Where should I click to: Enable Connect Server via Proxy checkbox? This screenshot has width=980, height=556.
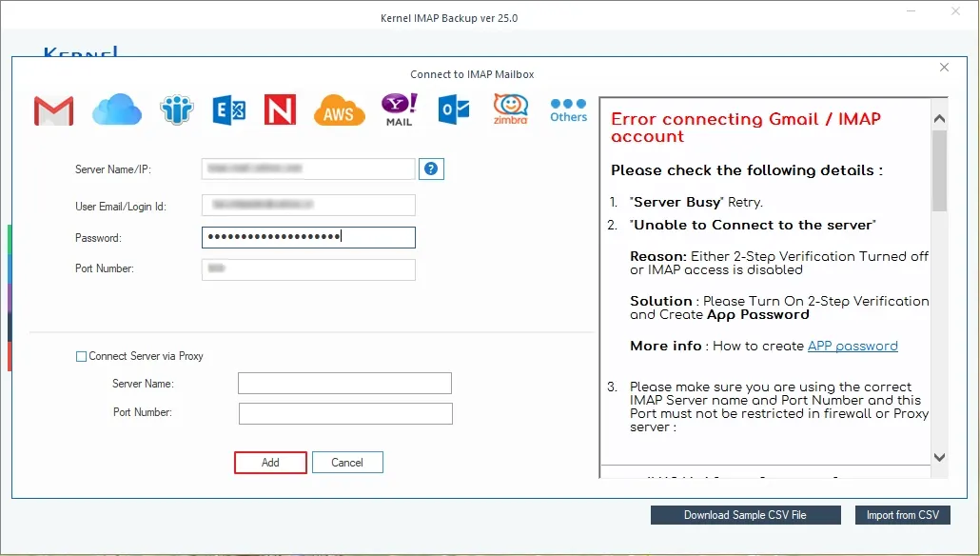click(x=81, y=356)
